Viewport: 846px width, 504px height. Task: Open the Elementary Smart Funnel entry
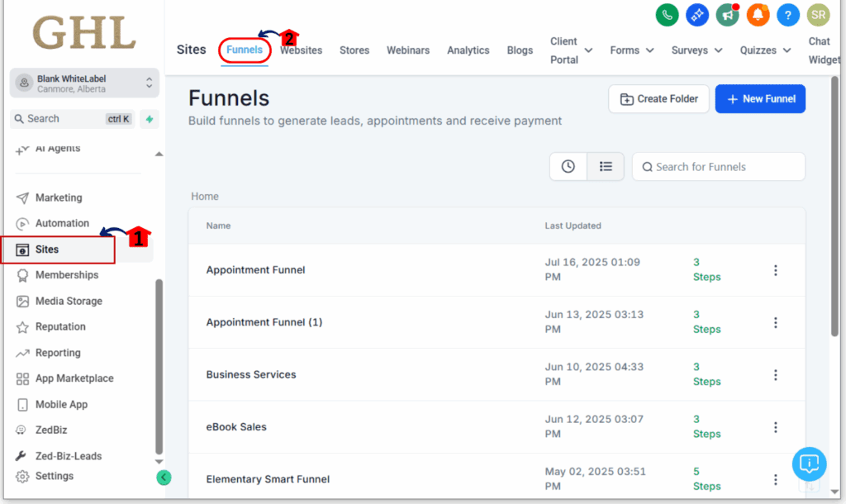coord(268,479)
